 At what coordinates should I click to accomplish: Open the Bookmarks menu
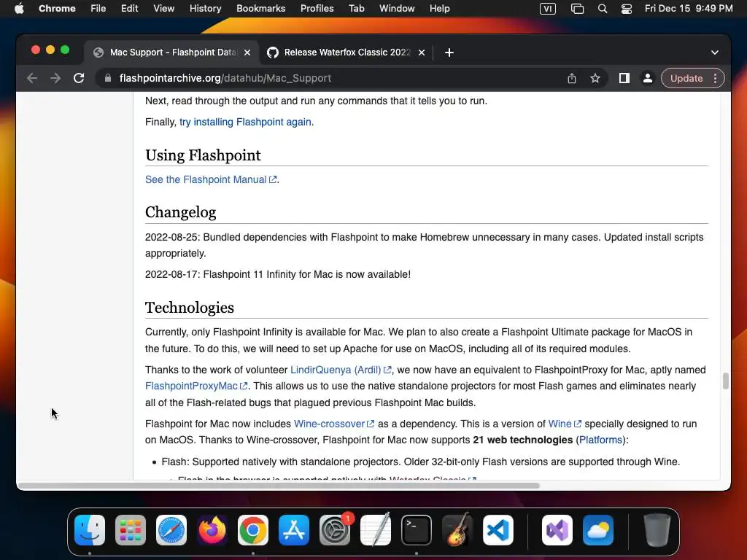coord(260,9)
